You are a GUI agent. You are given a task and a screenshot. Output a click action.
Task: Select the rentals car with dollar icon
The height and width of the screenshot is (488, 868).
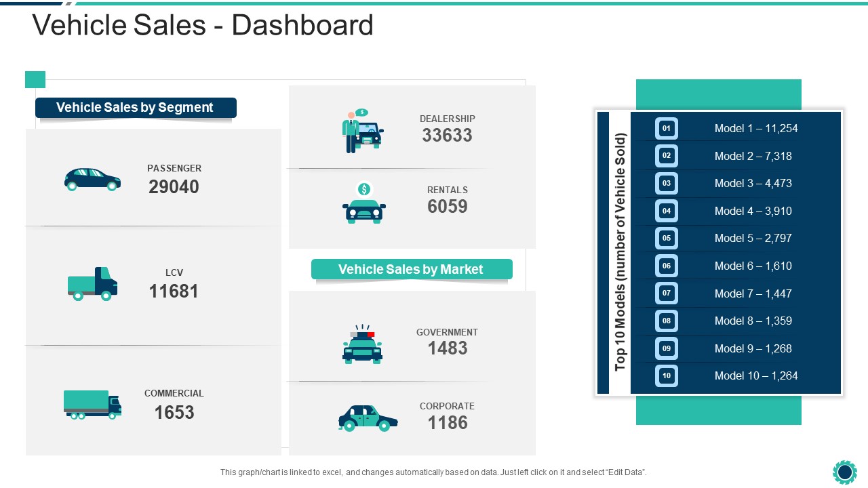tap(364, 203)
